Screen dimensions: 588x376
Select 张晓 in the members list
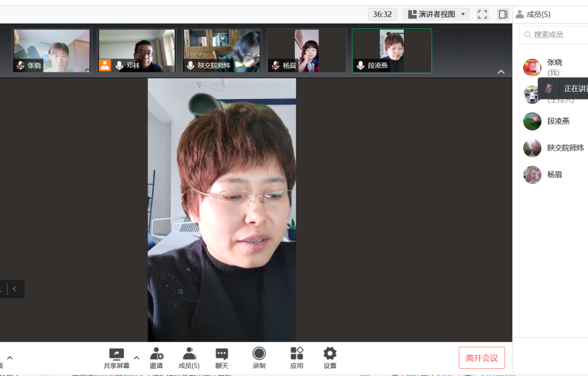555,67
